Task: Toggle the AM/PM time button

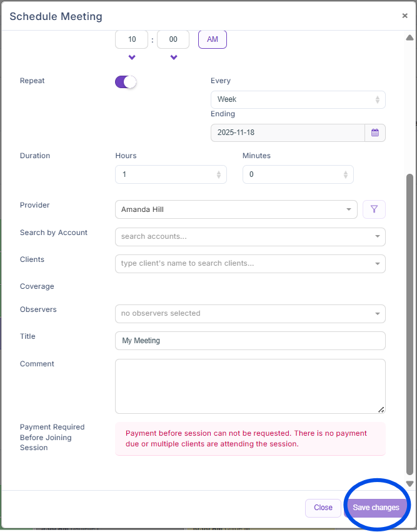Action: click(213, 39)
